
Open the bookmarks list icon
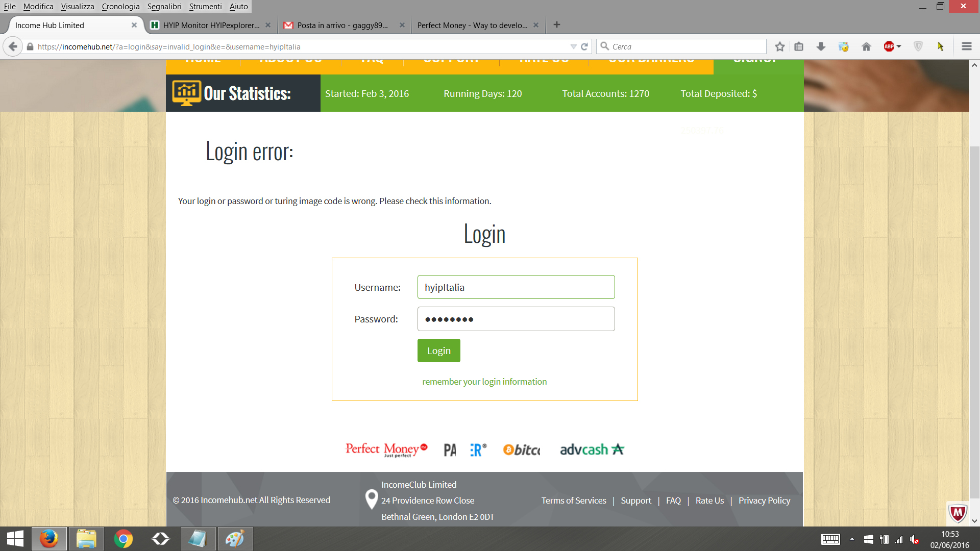pos(799,46)
